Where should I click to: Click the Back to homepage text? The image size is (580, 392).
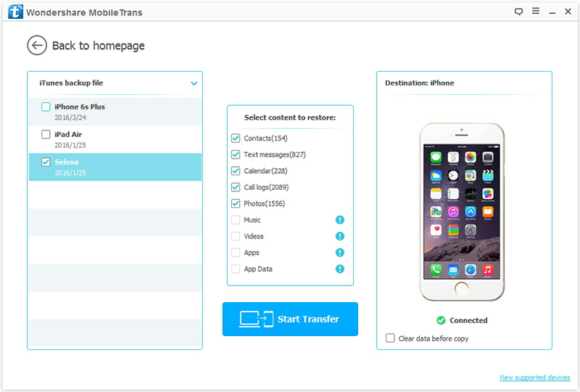click(x=99, y=46)
